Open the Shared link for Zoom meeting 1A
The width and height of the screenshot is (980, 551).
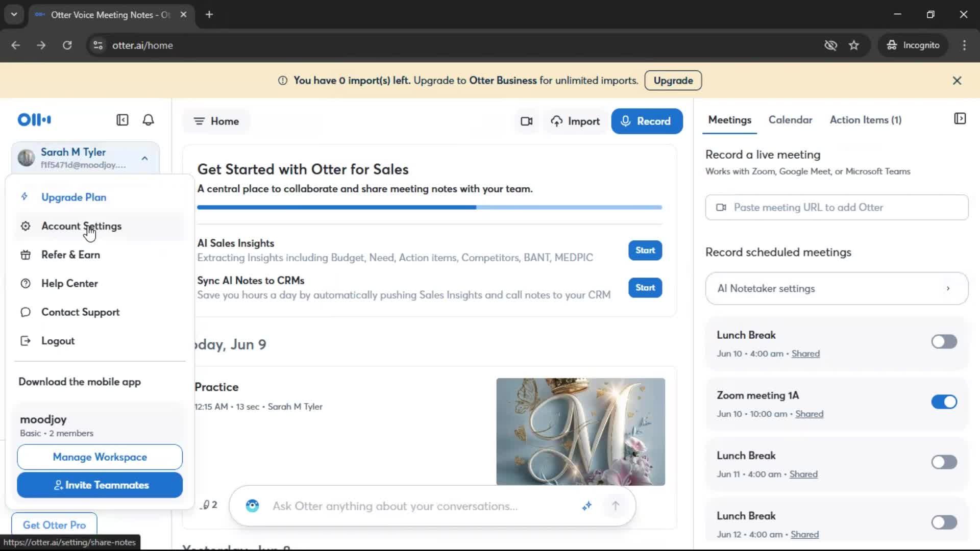tap(809, 414)
